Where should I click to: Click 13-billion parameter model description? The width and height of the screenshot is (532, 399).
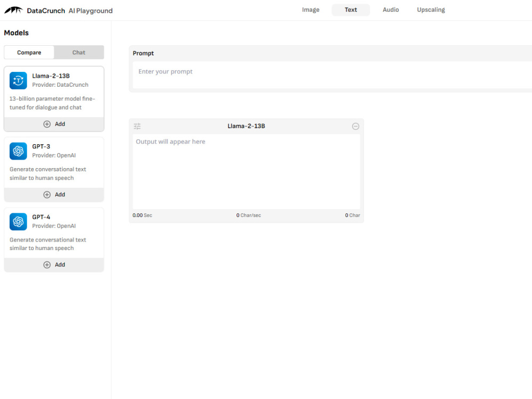click(52, 103)
